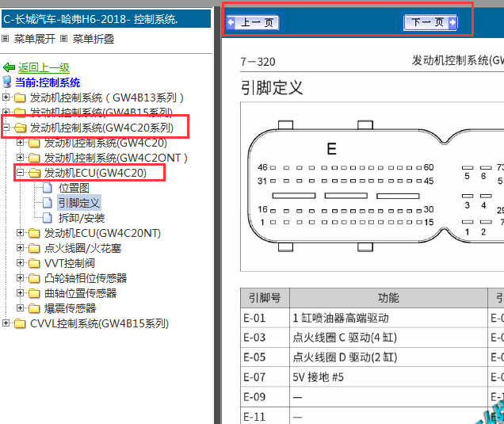Image resolution: width=504 pixels, height=424 pixels.
Task: Click folder icon of 发动机控制系统（GW4B13系列）
Action: (x=20, y=97)
